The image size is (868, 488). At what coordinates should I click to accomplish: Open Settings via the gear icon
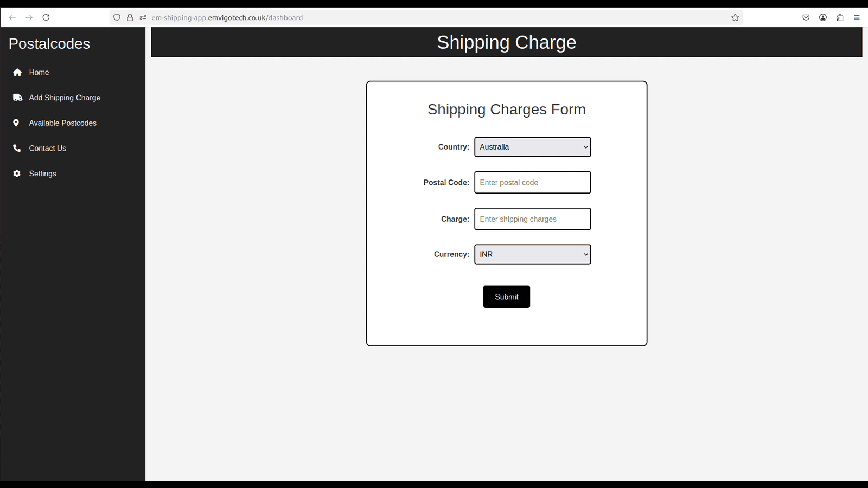click(17, 174)
